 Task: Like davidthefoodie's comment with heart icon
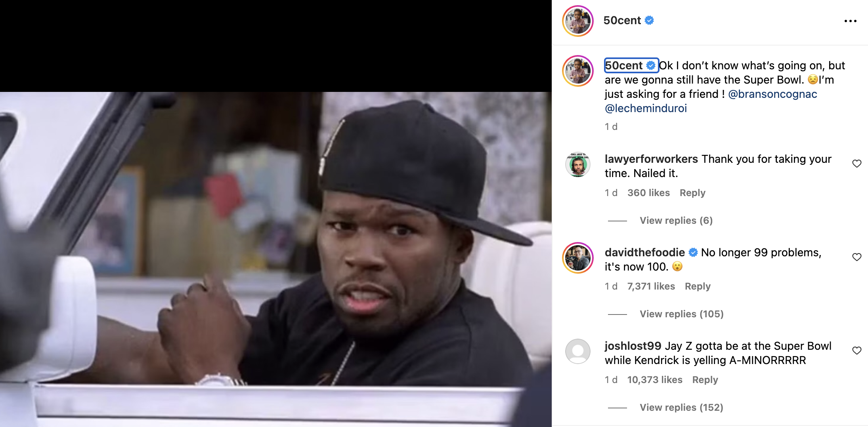point(857,257)
